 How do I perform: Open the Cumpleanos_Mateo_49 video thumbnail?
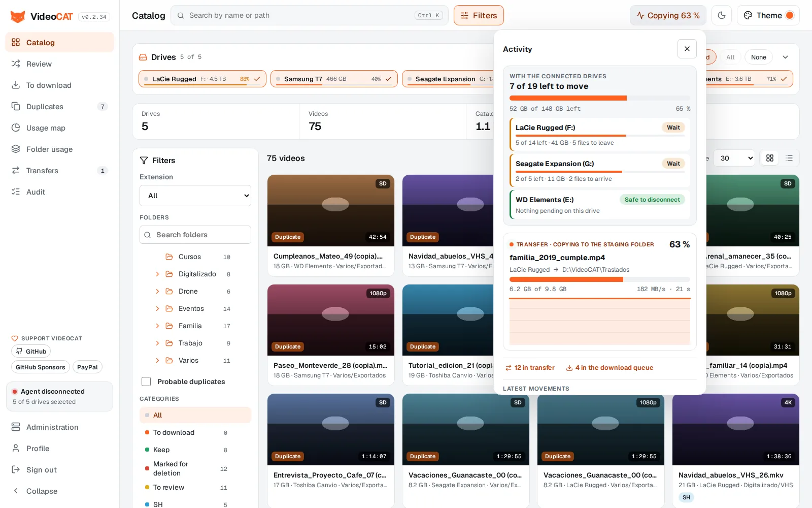(x=331, y=210)
